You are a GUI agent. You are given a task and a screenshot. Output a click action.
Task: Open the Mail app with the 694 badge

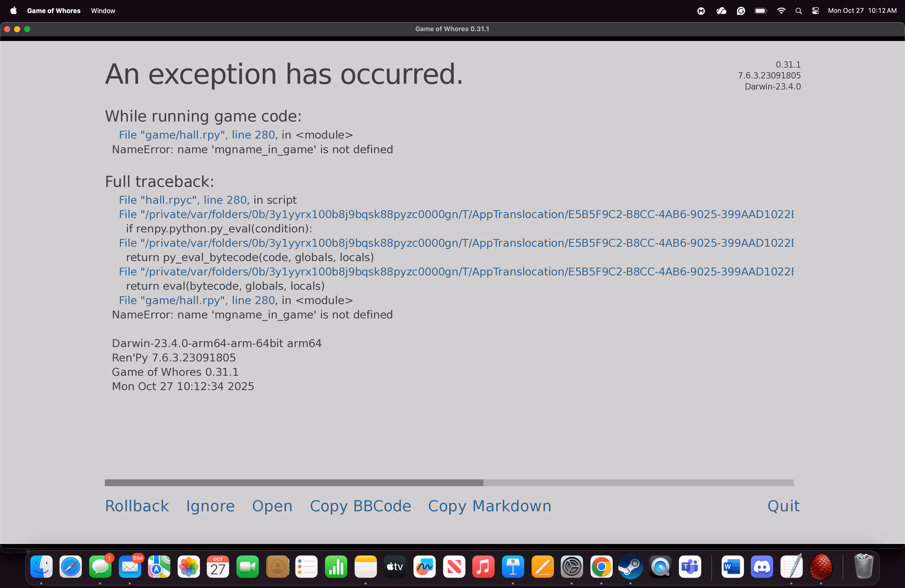[130, 567]
